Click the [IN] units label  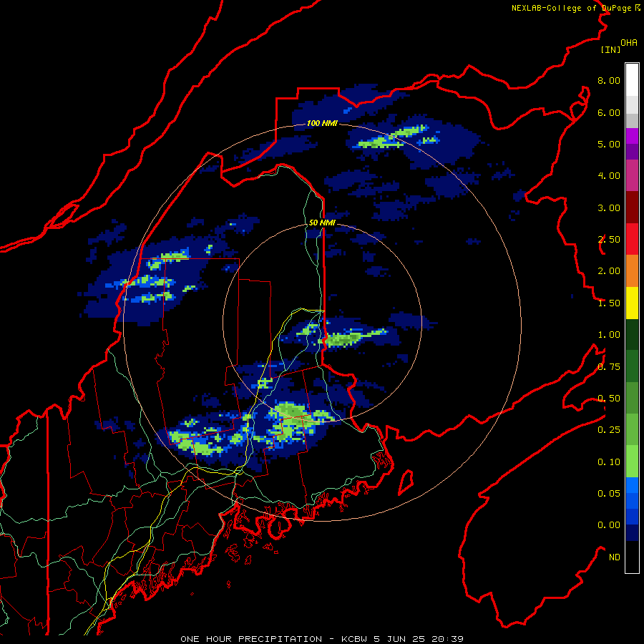610,49
